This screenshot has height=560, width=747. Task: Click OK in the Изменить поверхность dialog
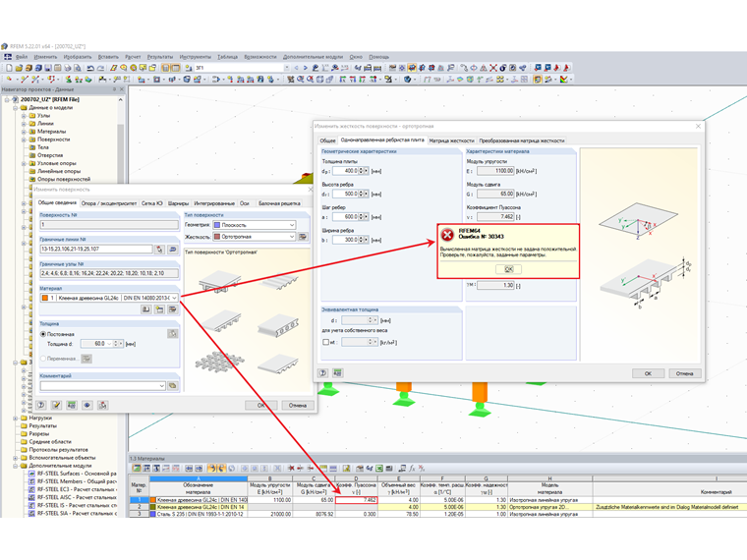[x=260, y=405]
